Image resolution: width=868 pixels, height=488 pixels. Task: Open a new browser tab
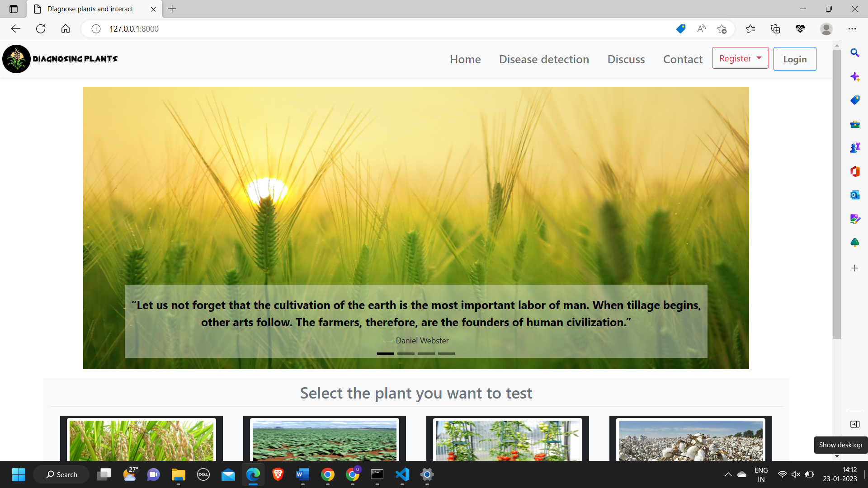pyautogui.click(x=172, y=9)
